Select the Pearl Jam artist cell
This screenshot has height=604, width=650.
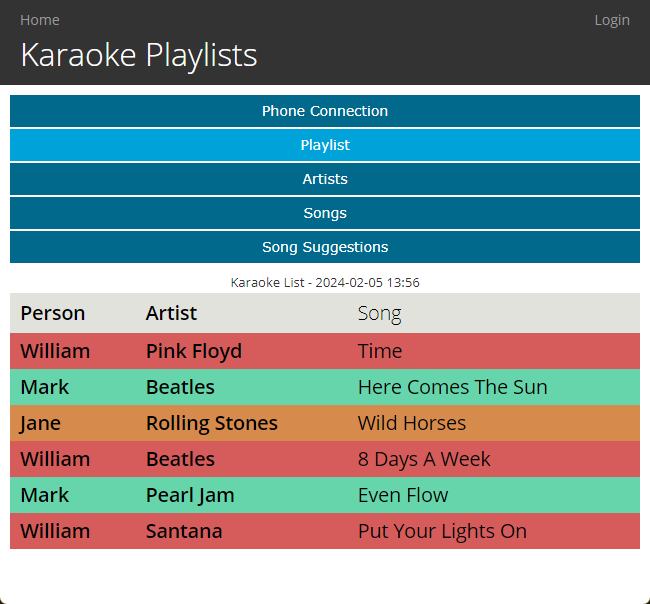[190, 495]
